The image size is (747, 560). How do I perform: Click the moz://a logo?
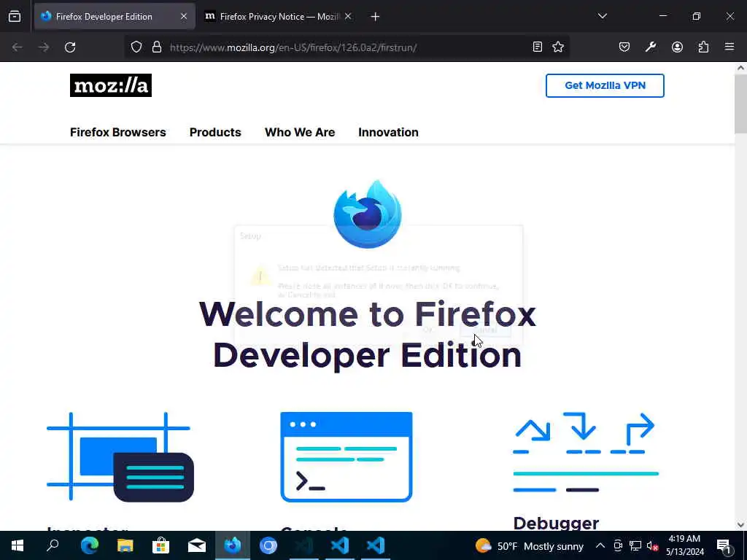[111, 85]
